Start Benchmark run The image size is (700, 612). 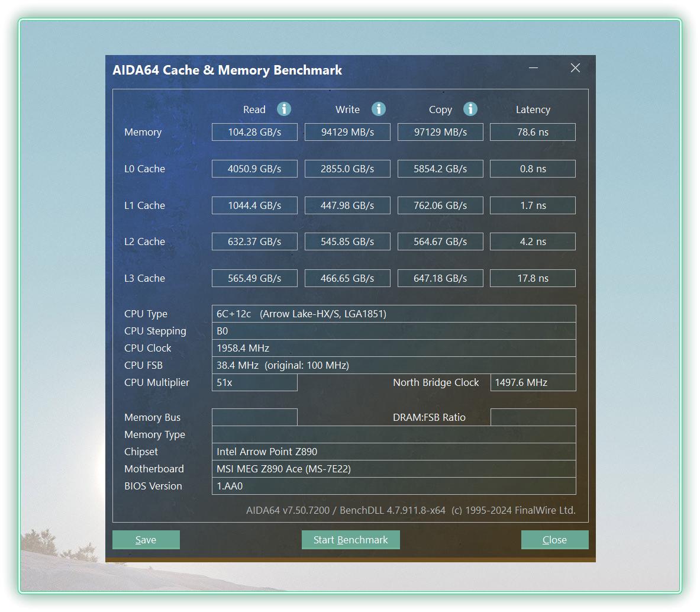350,540
